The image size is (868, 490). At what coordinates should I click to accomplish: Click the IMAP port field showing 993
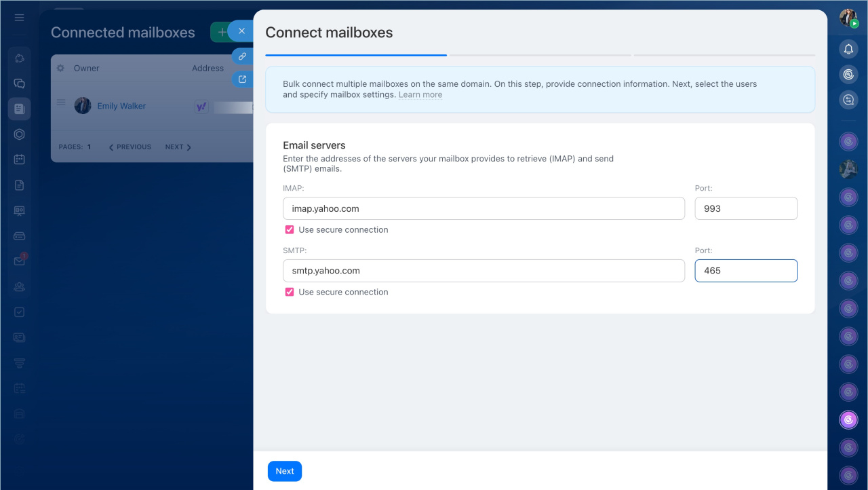(746, 209)
